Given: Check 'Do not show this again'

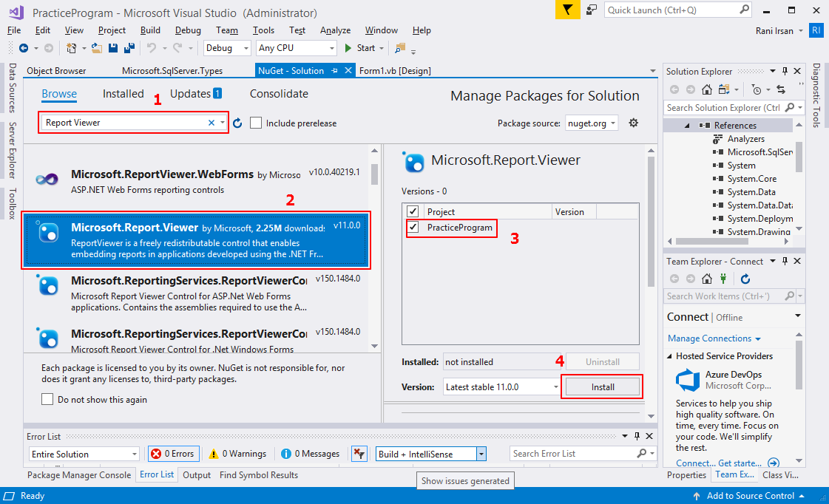Looking at the screenshot, I should click(x=49, y=399).
